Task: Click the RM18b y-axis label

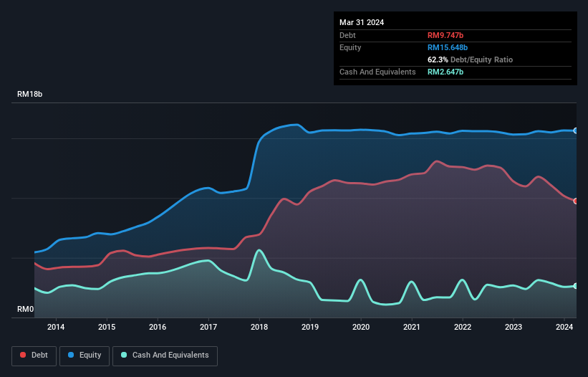Action: [29, 94]
